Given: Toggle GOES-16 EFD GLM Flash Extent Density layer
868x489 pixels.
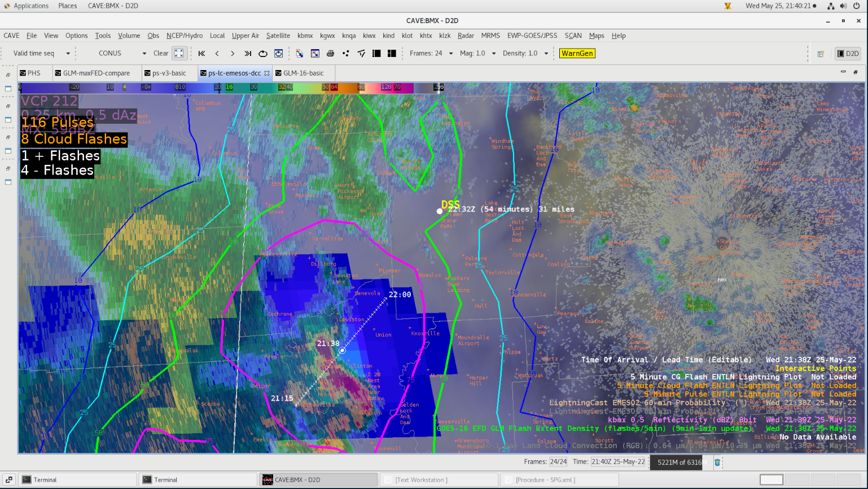Looking at the screenshot, I should point(647,428).
